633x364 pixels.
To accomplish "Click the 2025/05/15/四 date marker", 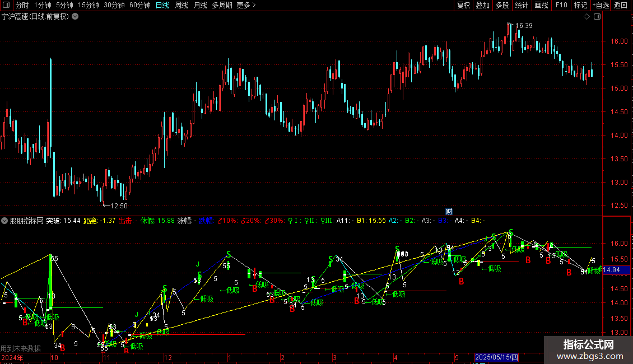I will point(496,357).
